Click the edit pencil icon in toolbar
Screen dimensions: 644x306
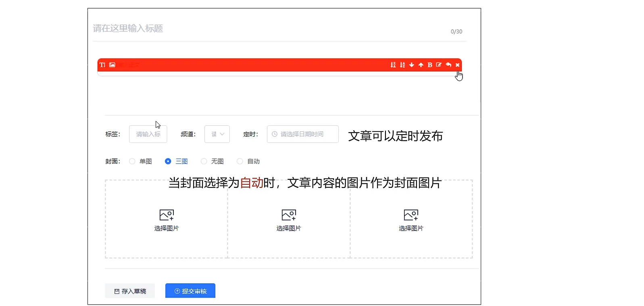tap(439, 65)
